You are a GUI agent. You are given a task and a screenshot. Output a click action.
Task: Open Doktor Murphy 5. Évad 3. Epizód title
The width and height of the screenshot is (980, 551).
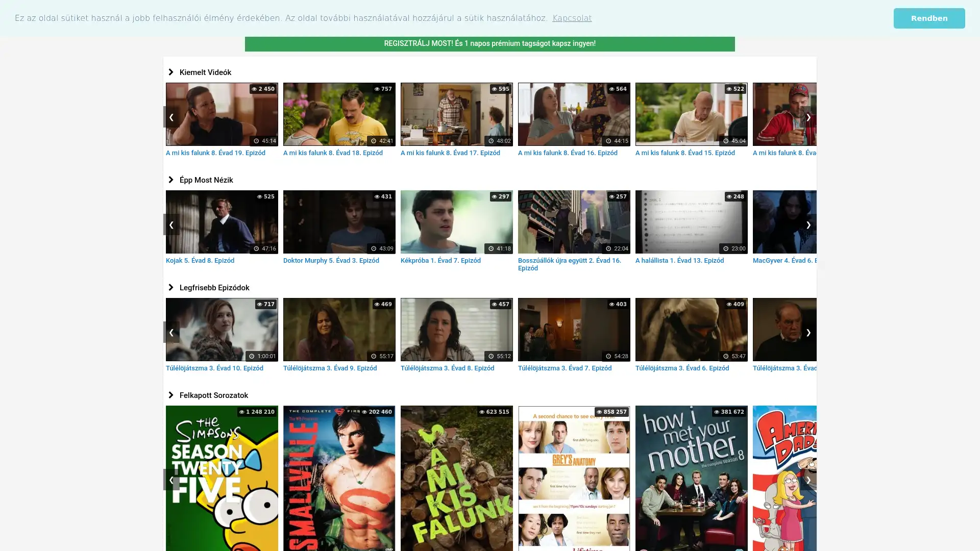tap(331, 261)
